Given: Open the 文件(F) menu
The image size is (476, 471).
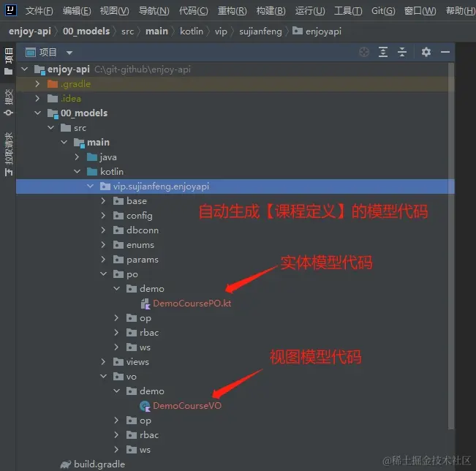Looking at the screenshot, I should tap(39, 11).
